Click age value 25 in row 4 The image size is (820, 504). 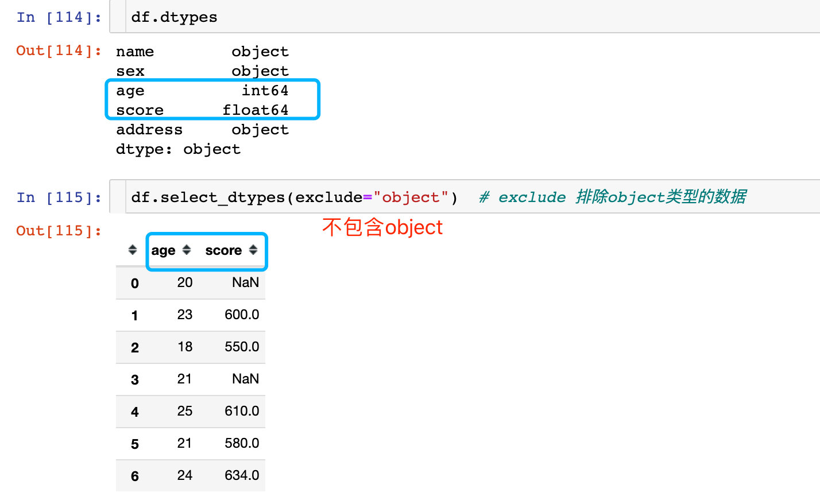[185, 411]
